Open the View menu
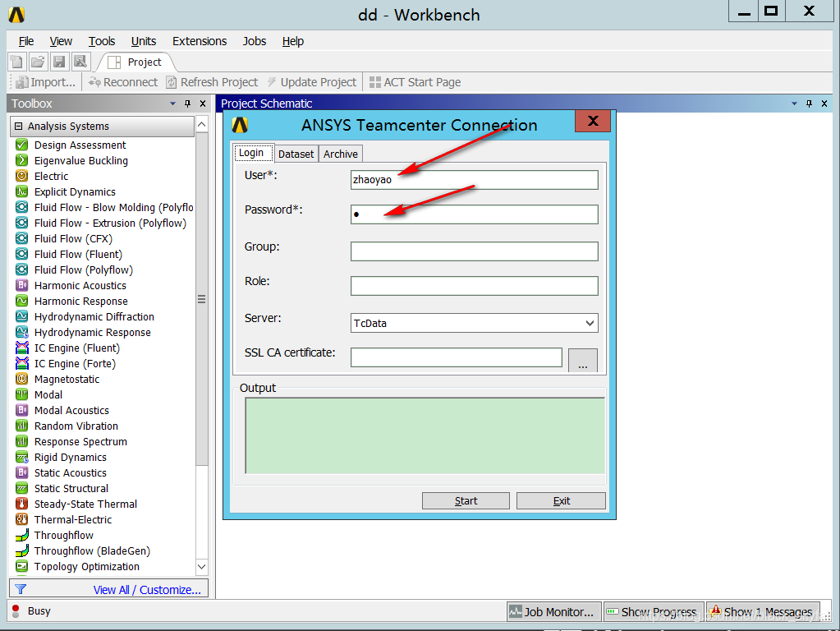The width and height of the screenshot is (840, 631). pyautogui.click(x=61, y=41)
